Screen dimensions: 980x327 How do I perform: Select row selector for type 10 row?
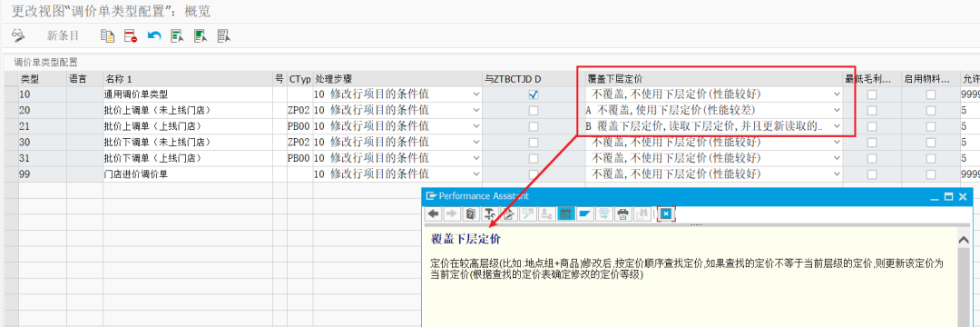(x=11, y=94)
